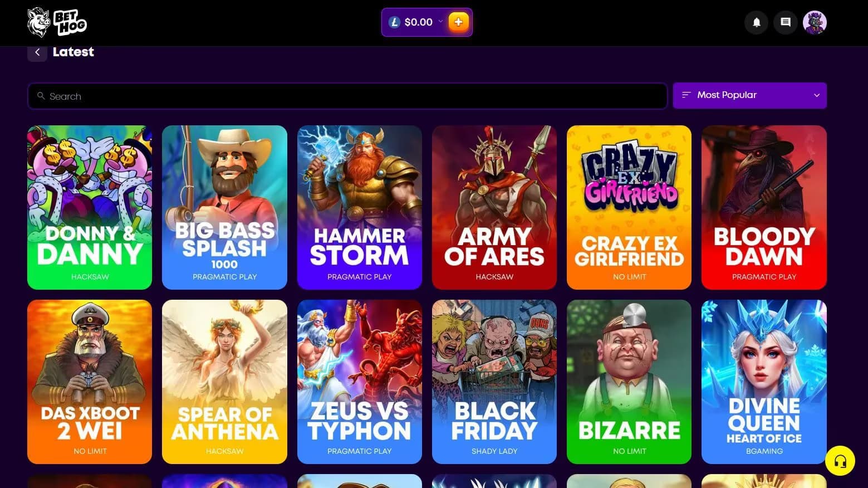
Task: Launch the Bloody Dawn game
Action: click(x=764, y=207)
